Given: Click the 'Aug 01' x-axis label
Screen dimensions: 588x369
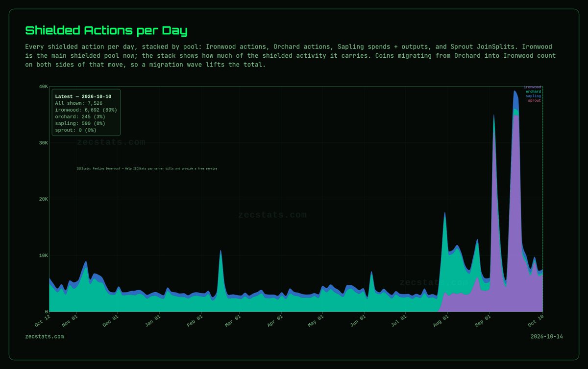Looking at the screenshot, I should tap(440, 322).
